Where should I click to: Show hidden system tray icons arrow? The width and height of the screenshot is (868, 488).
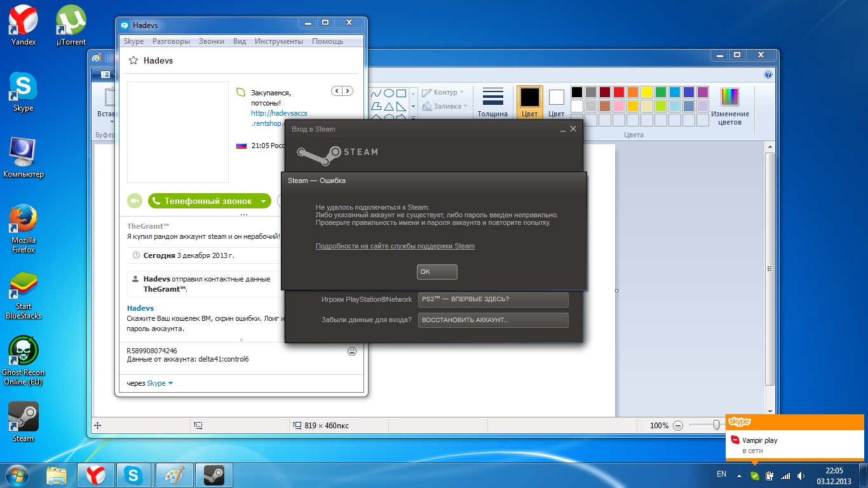pyautogui.click(x=739, y=475)
